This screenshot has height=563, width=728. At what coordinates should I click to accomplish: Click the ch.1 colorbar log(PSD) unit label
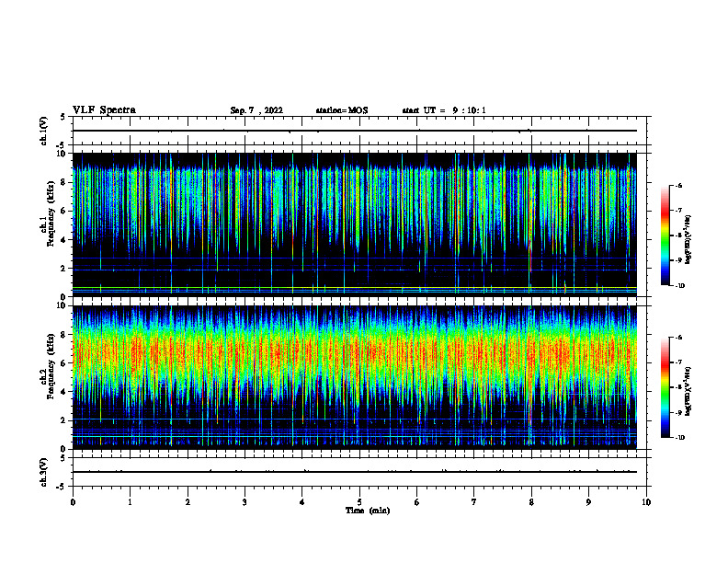click(688, 239)
